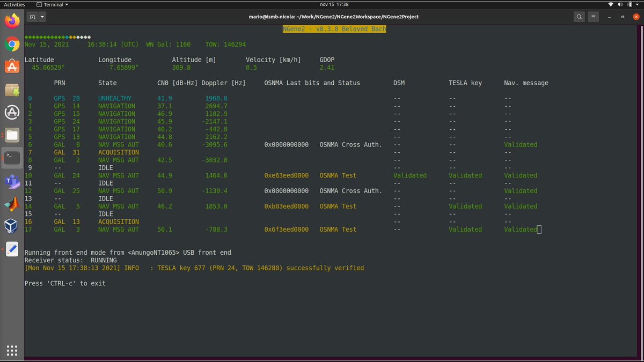Click "Press 'CTRL-c' to exit" text
Screen dimensions: 644x362
click(x=65, y=283)
